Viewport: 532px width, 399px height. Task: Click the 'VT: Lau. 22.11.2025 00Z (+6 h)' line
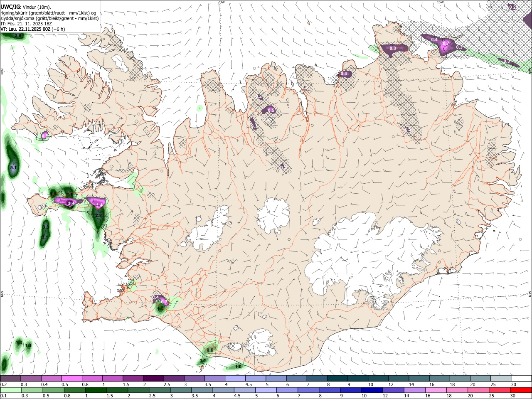[34, 29]
